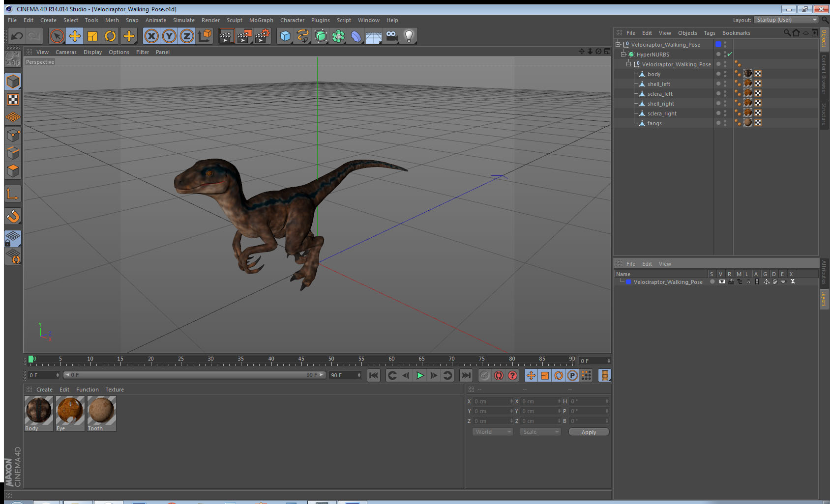Click the Apply button
830x504 pixels.
click(589, 432)
